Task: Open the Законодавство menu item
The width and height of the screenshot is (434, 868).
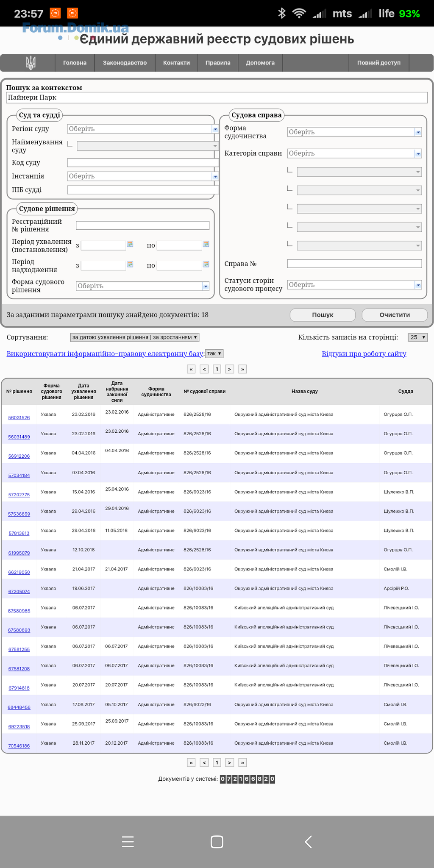Action: coord(125,63)
